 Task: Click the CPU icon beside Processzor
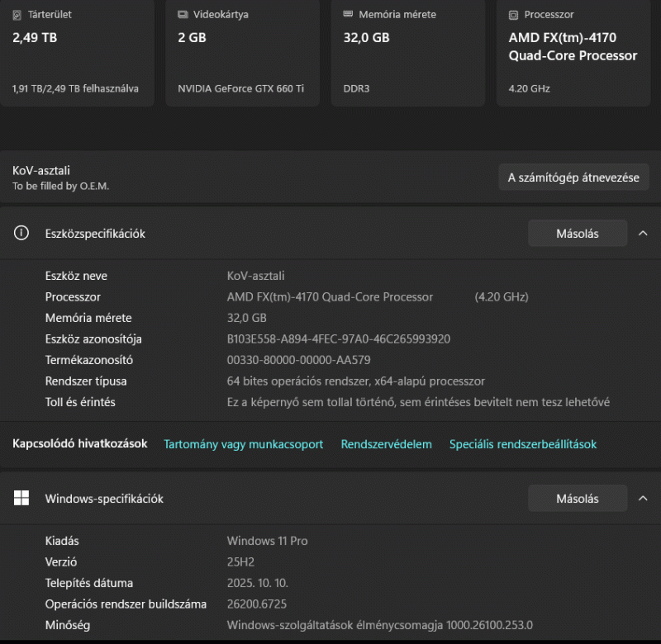coord(513,15)
